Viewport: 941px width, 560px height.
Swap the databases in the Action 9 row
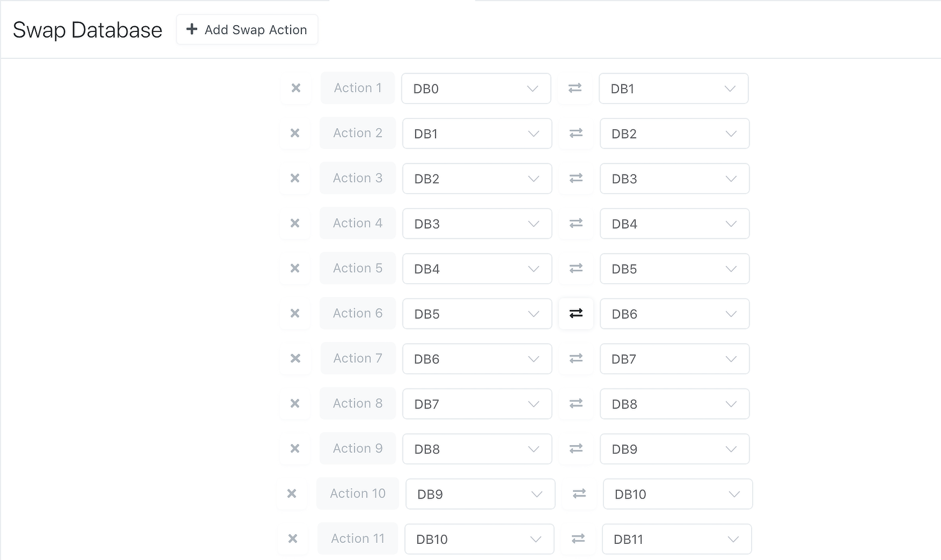tap(576, 449)
